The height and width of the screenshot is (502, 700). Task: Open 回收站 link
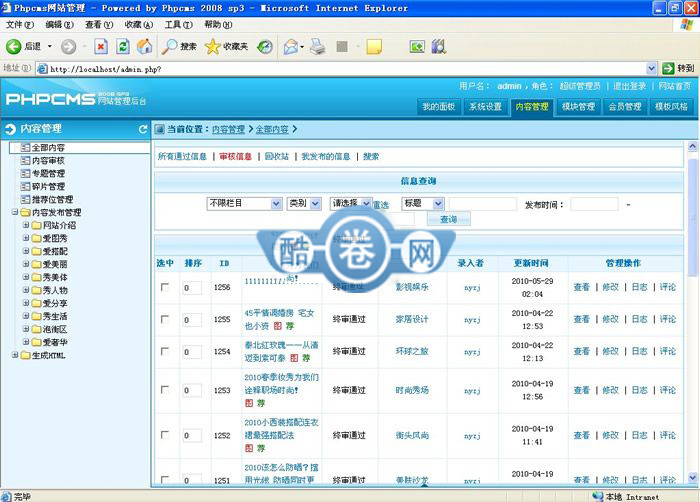point(277,156)
